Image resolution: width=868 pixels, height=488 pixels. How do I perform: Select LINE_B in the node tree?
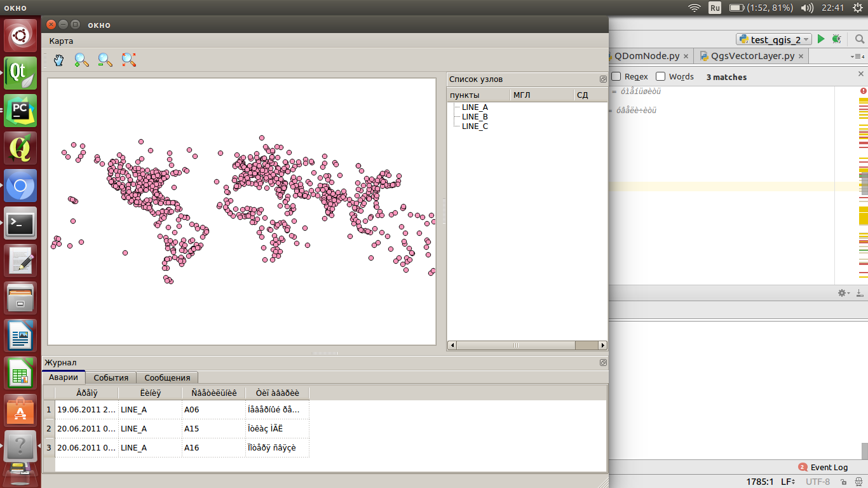pyautogui.click(x=475, y=117)
